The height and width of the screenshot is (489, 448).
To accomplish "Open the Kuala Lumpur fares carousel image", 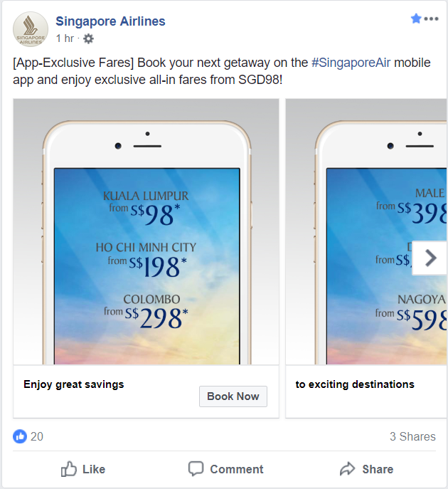I will [146, 231].
